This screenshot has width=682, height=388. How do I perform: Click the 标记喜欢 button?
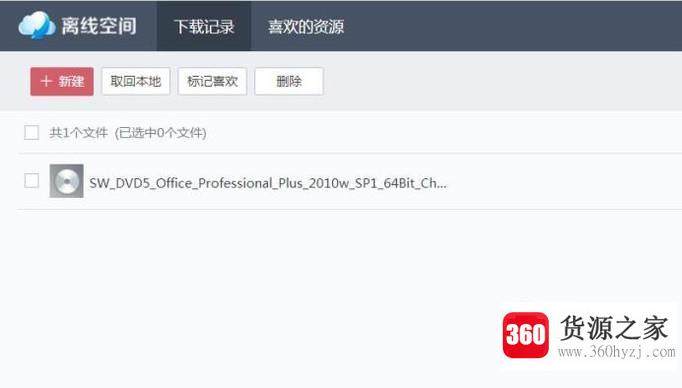[x=212, y=81]
